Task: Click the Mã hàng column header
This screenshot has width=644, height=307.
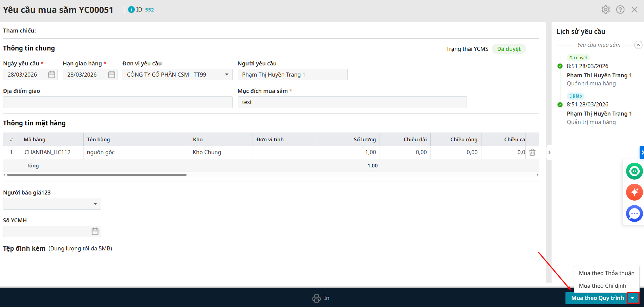Action: pyautogui.click(x=51, y=139)
